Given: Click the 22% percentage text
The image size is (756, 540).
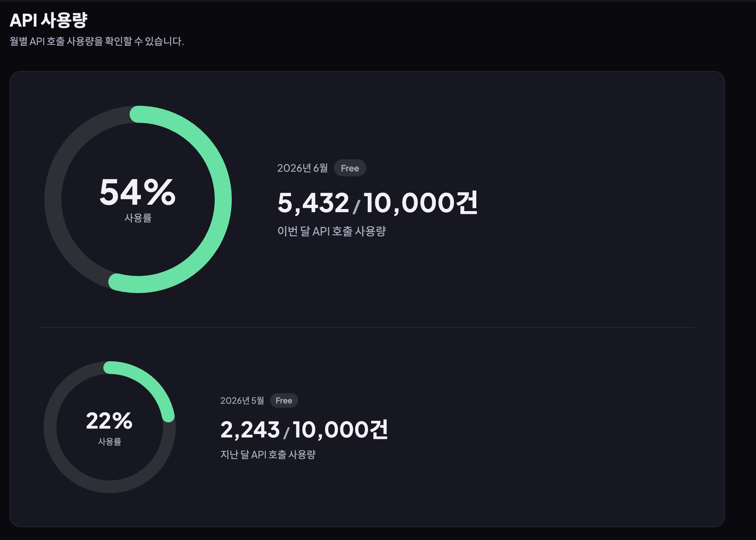Looking at the screenshot, I should click(109, 421).
